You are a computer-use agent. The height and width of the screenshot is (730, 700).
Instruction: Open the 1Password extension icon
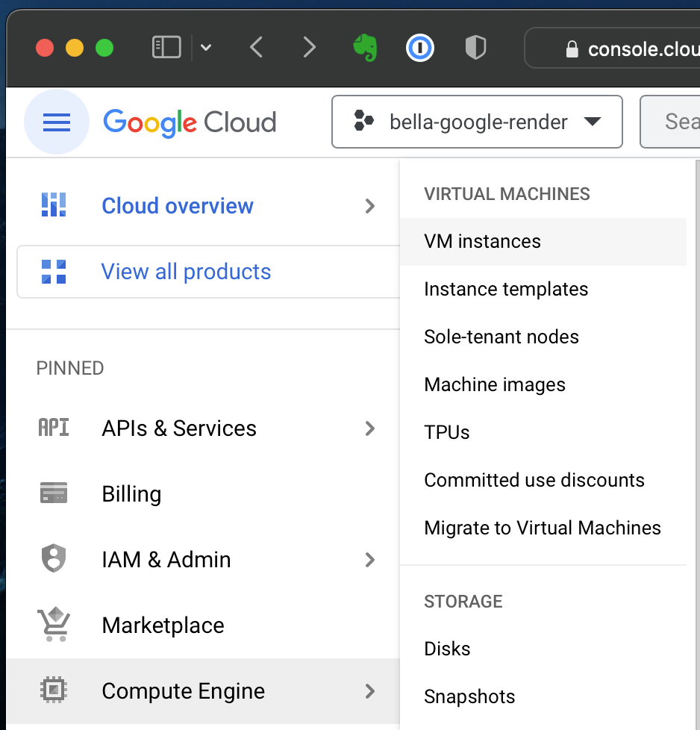(x=420, y=49)
